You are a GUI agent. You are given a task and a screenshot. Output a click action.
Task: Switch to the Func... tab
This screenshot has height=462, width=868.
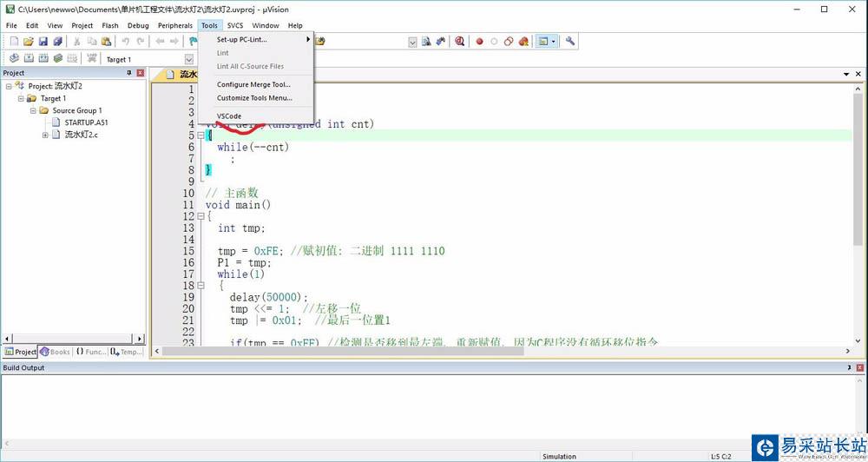[x=91, y=352]
